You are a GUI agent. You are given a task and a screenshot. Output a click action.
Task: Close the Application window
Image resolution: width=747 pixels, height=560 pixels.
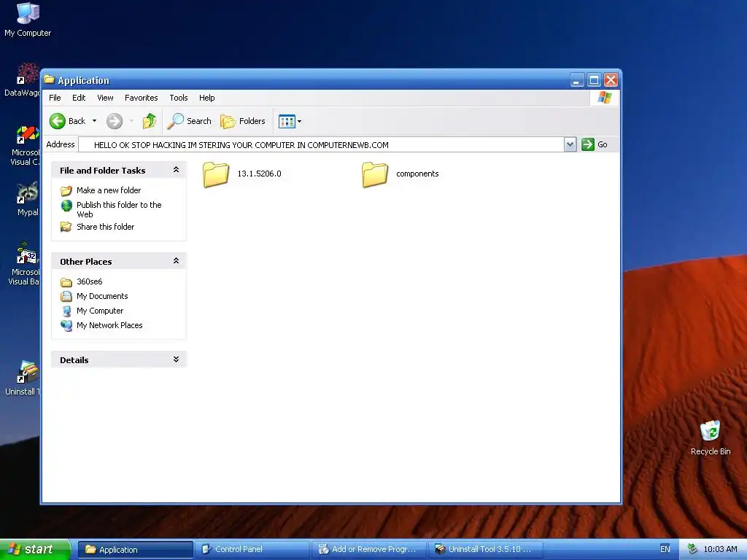coord(611,80)
